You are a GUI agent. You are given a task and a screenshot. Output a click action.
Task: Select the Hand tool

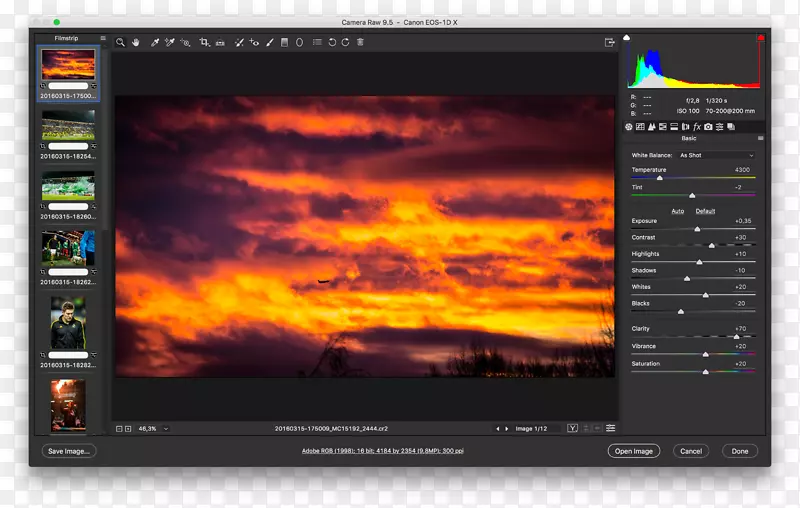pos(136,42)
